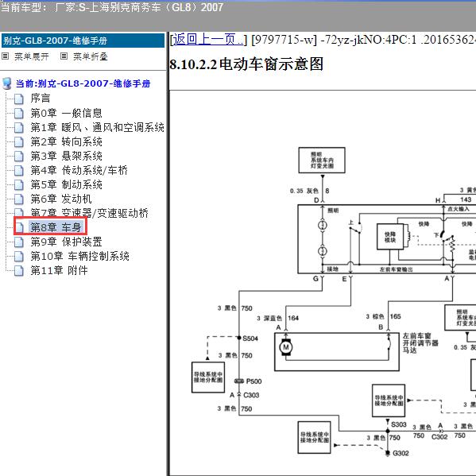Screen dimensions: 476x476
Task: Click the page icon beside 第2章
Action: click(x=19, y=142)
